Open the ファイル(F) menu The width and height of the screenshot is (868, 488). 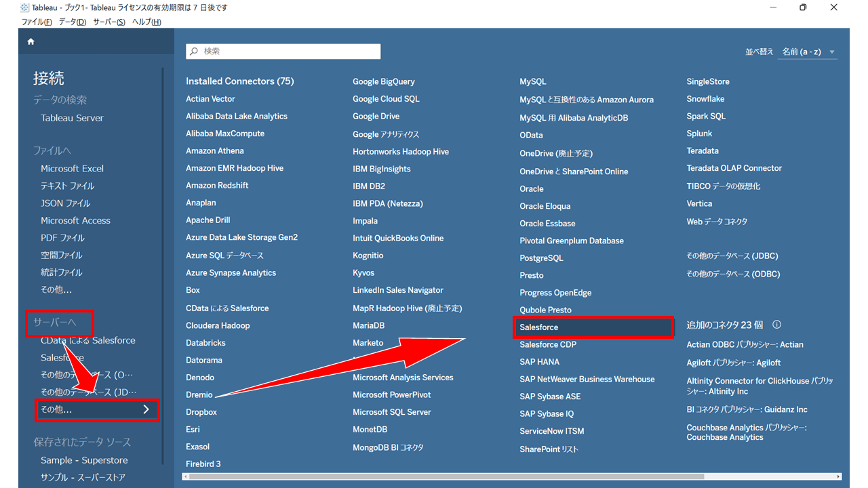coord(37,22)
